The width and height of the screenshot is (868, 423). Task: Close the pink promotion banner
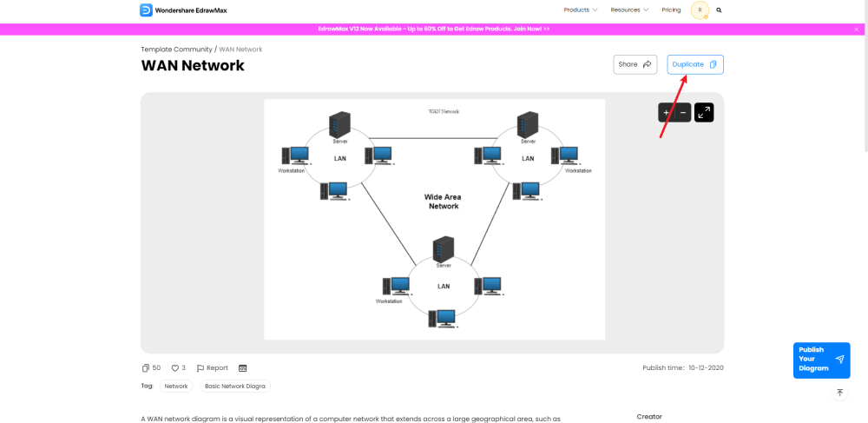point(857,29)
